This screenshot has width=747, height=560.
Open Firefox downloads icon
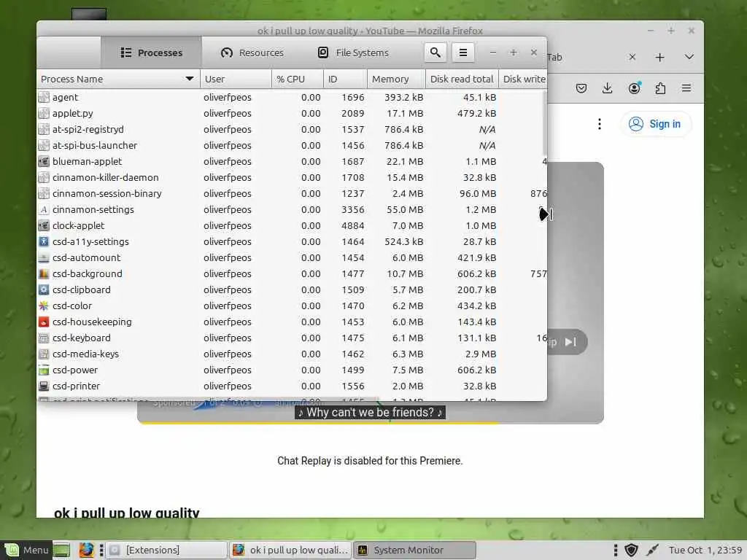pyautogui.click(x=607, y=88)
